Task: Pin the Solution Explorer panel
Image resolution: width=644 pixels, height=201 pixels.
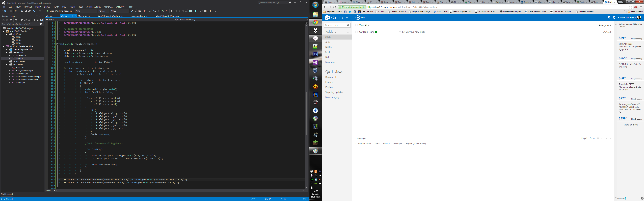Action: click(40, 16)
